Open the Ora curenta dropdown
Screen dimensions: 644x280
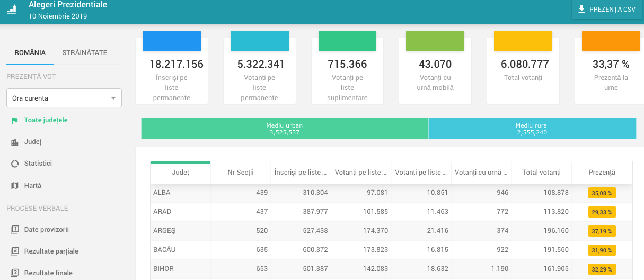pos(64,98)
